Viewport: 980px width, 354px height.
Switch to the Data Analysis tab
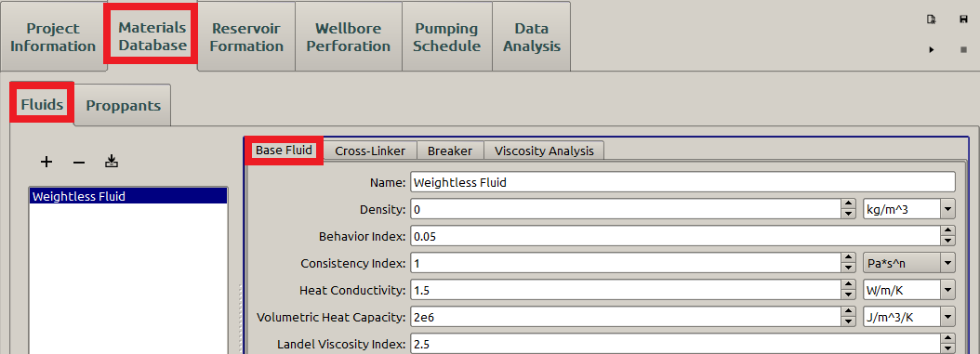click(532, 37)
